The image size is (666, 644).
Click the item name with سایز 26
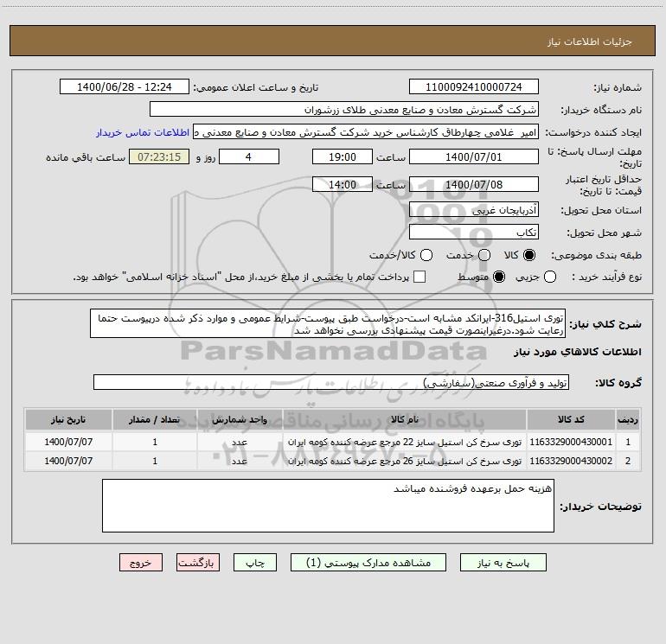(405, 461)
